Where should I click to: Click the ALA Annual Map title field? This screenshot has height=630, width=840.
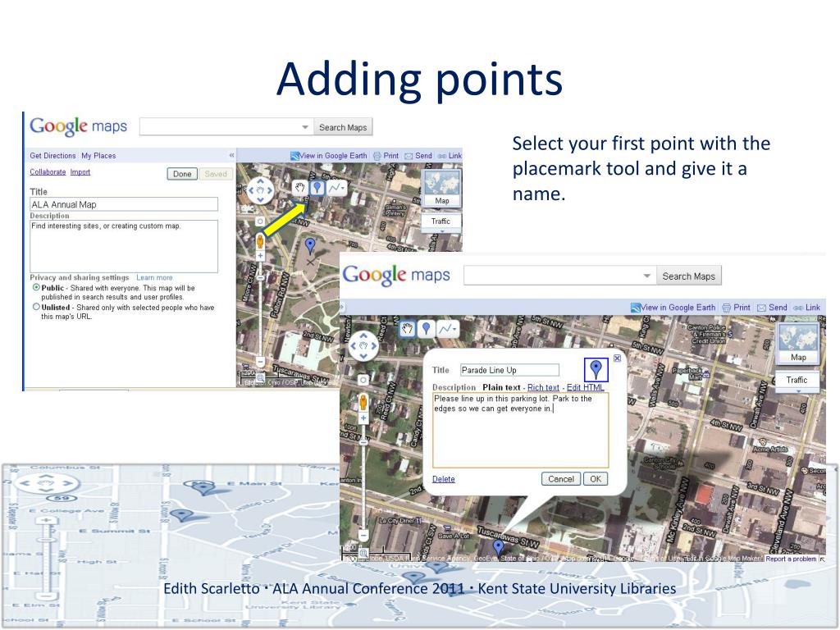click(124, 204)
